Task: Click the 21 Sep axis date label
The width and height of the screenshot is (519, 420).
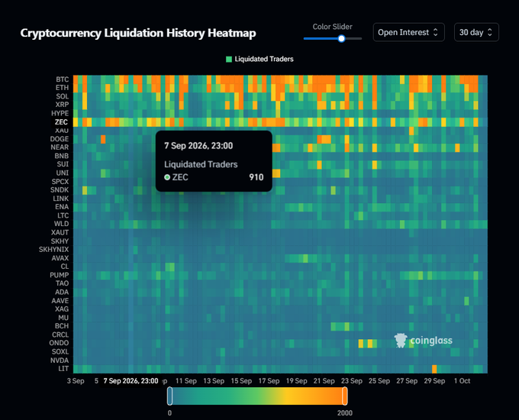Action: point(324,381)
